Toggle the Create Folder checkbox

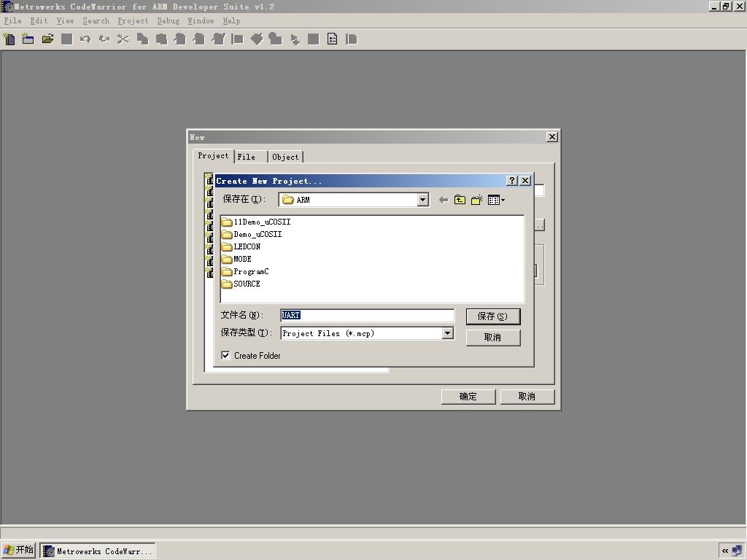226,355
